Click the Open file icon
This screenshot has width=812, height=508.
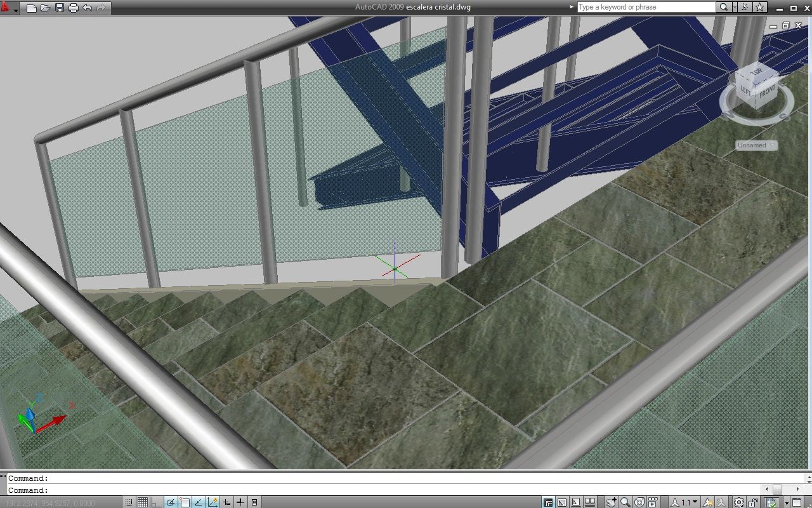pos(45,8)
